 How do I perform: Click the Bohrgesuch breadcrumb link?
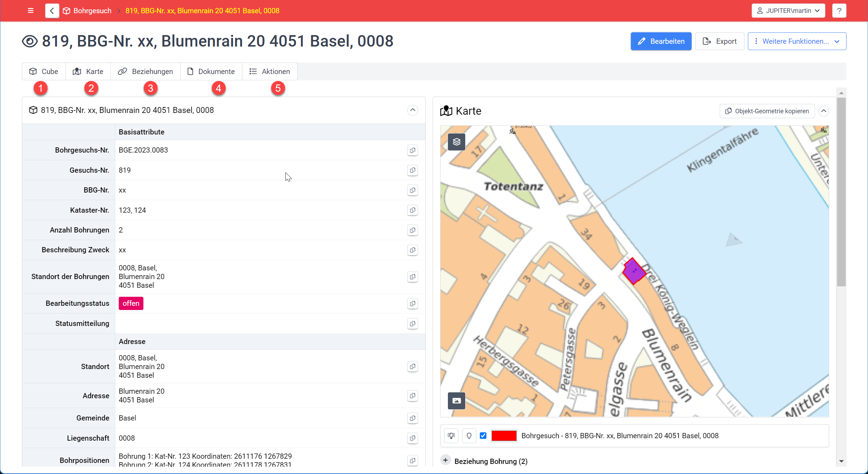click(x=92, y=11)
